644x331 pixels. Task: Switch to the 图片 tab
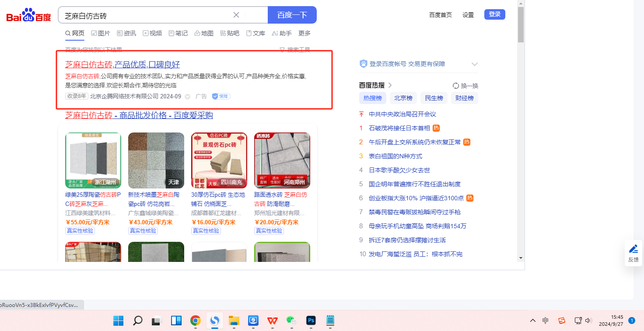[x=101, y=33]
